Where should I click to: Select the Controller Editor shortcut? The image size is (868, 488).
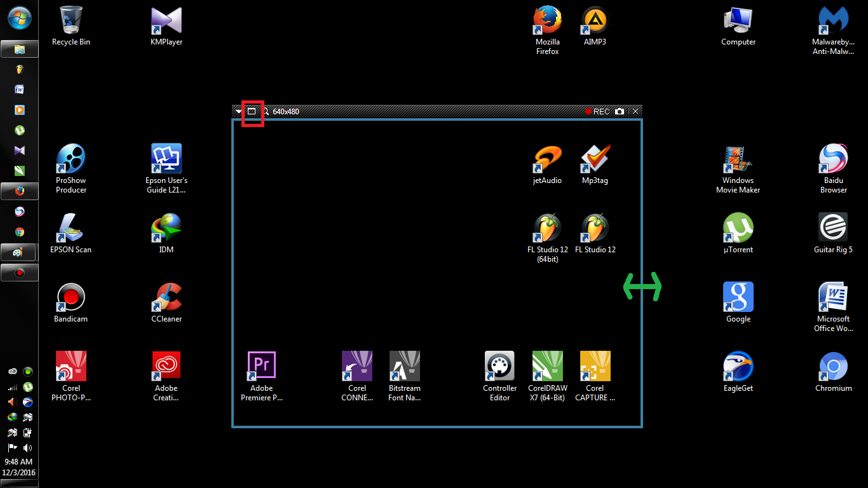(500, 377)
